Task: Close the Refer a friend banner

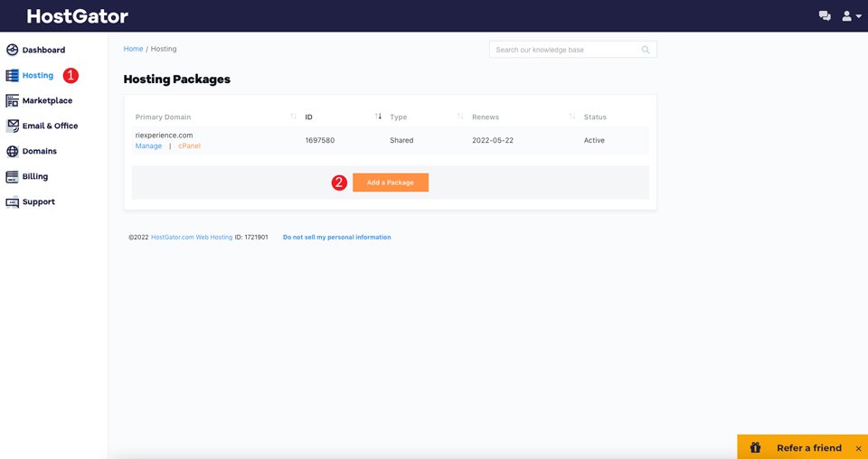Action: 858,448
